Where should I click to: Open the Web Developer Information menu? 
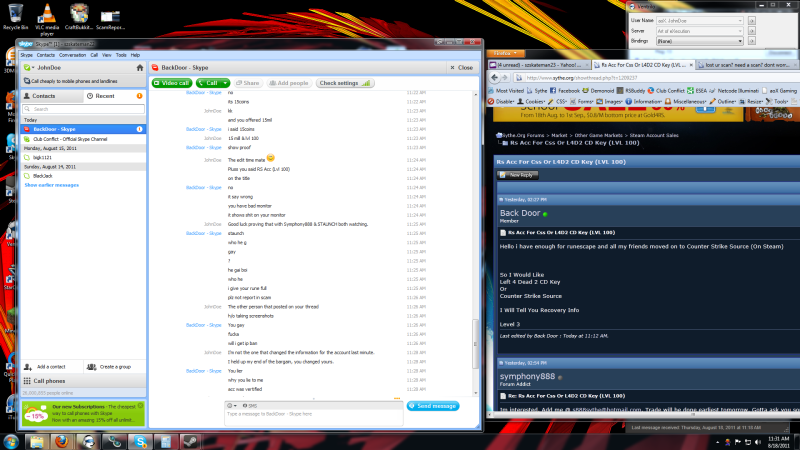[x=644, y=102]
